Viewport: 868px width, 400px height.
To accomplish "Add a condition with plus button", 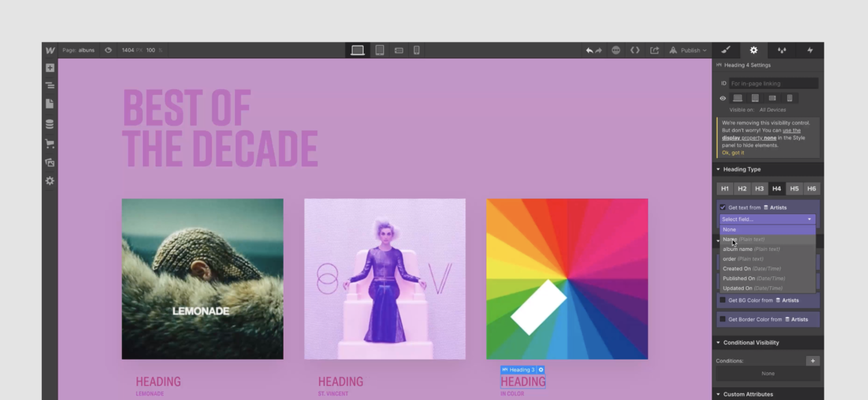I will pyautogui.click(x=813, y=361).
